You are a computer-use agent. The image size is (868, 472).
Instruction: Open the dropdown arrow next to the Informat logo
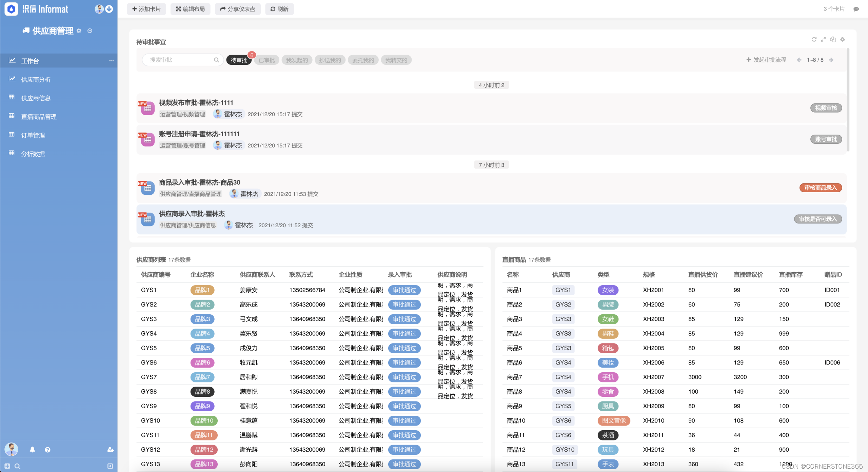(109, 9)
